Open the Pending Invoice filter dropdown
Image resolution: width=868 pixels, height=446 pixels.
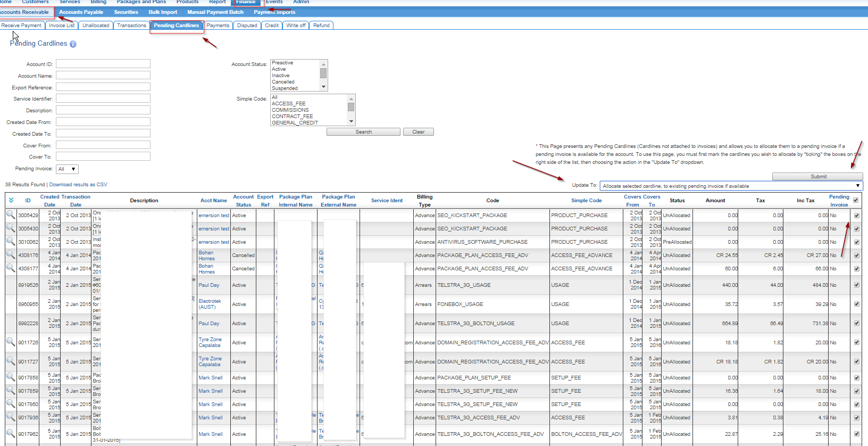coord(68,169)
